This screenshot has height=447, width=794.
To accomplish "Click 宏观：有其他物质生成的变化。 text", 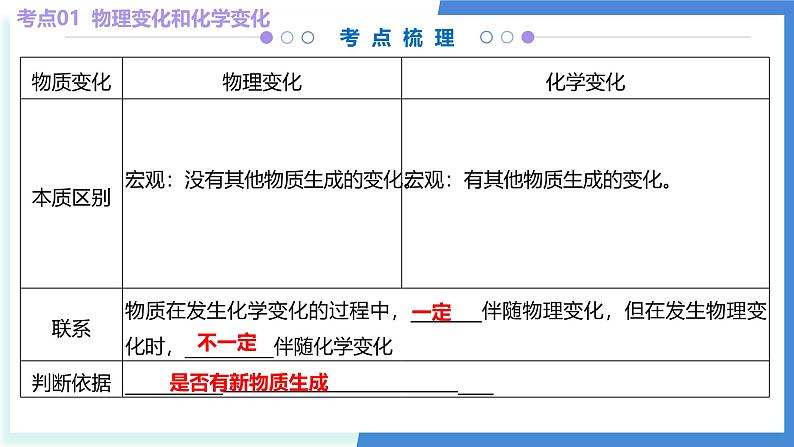I will click(538, 180).
